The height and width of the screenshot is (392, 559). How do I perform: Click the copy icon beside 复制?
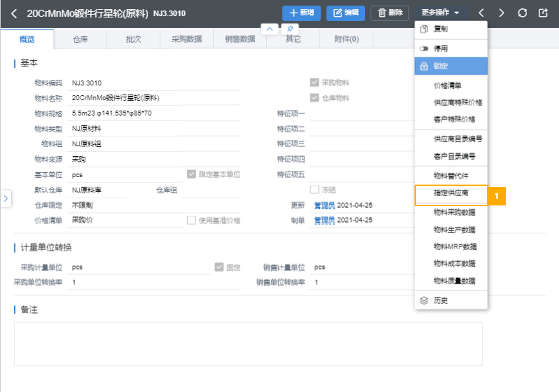[x=424, y=29]
